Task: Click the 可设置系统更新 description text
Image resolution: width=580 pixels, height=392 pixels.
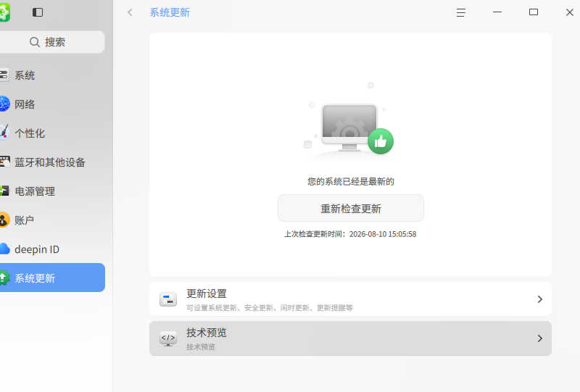Action: 269,308
